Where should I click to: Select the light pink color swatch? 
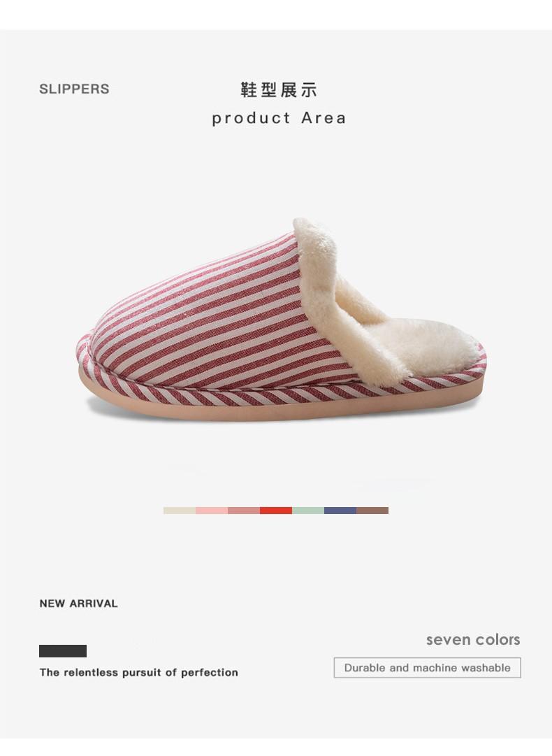(212, 511)
